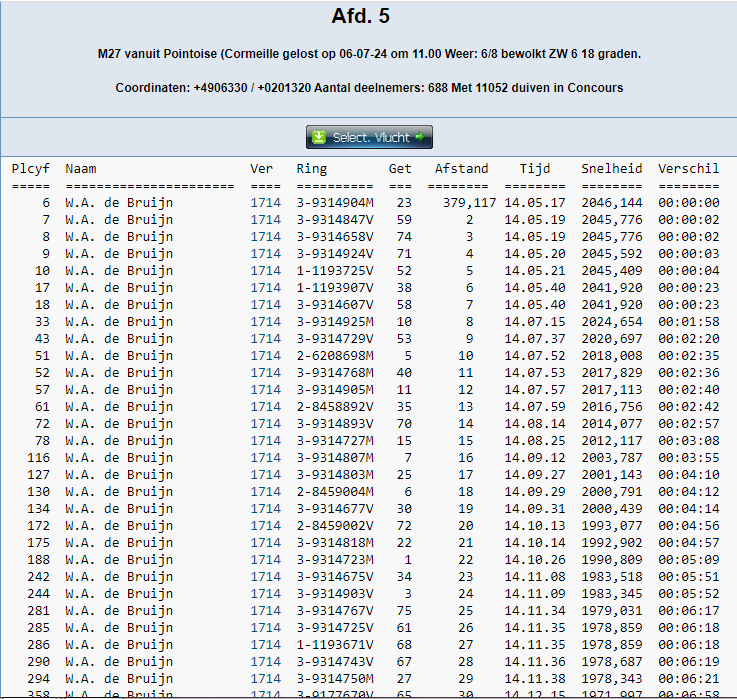This screenshot has height=699, width=737.
Task: Open club link 1714 in row for ring 3-9314743V
Action: 266,661
